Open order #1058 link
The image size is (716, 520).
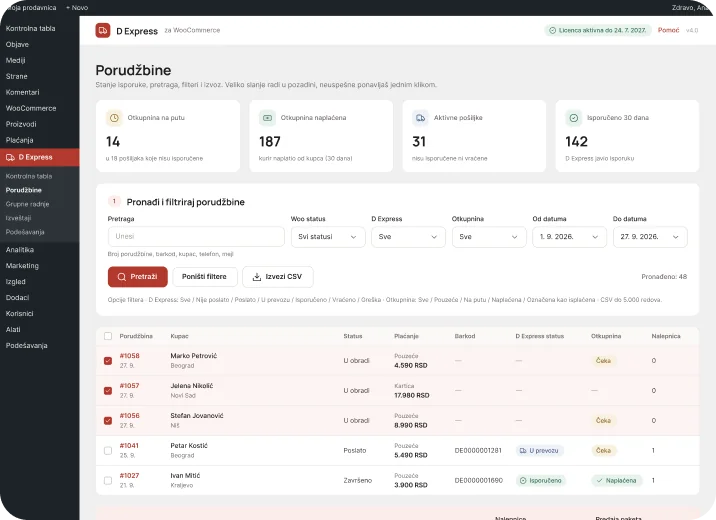(x=130, y=356)
